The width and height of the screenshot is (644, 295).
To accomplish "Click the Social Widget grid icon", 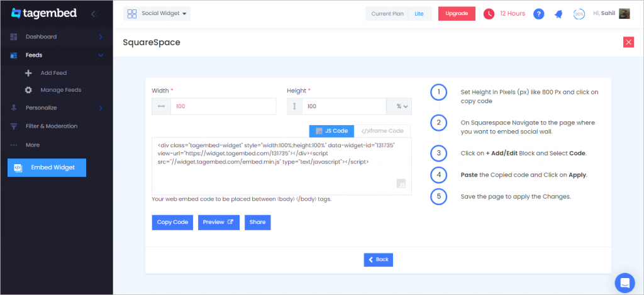I will tap(132, 14).
